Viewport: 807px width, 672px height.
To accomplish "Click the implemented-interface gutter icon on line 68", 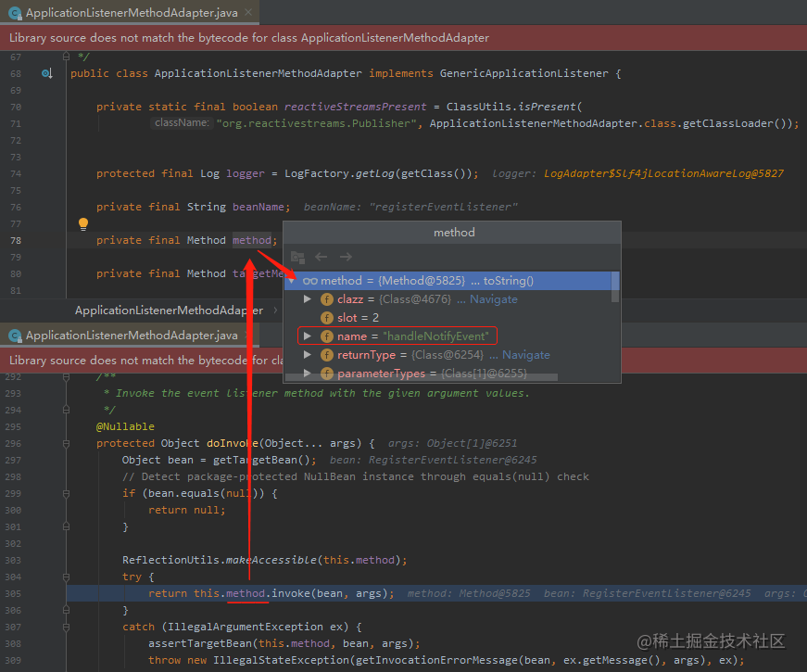I will point(47,73).
